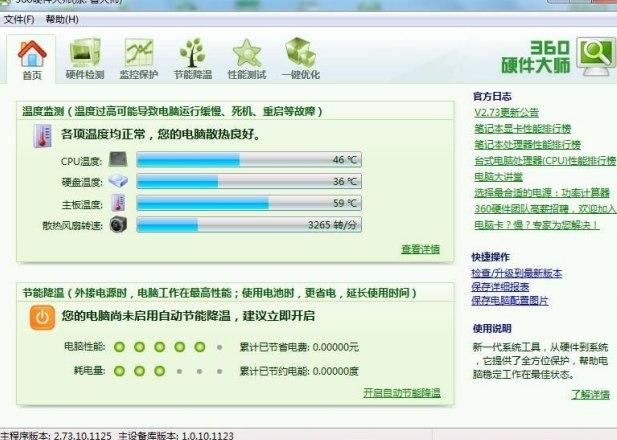Click the first green dot in 电脑性能 row
The width and height of the screenshot is (617, 440).
click(x=119, y=347)
